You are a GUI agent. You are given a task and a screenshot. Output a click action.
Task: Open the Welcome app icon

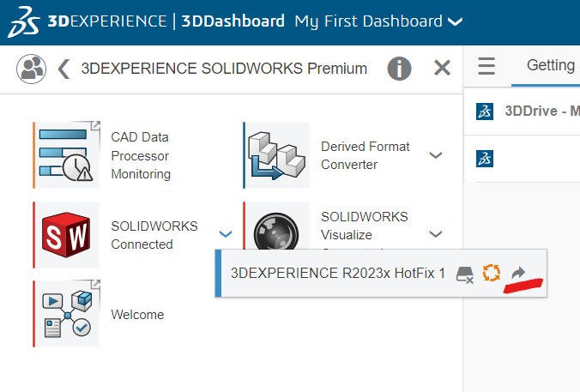coord(67,314)
